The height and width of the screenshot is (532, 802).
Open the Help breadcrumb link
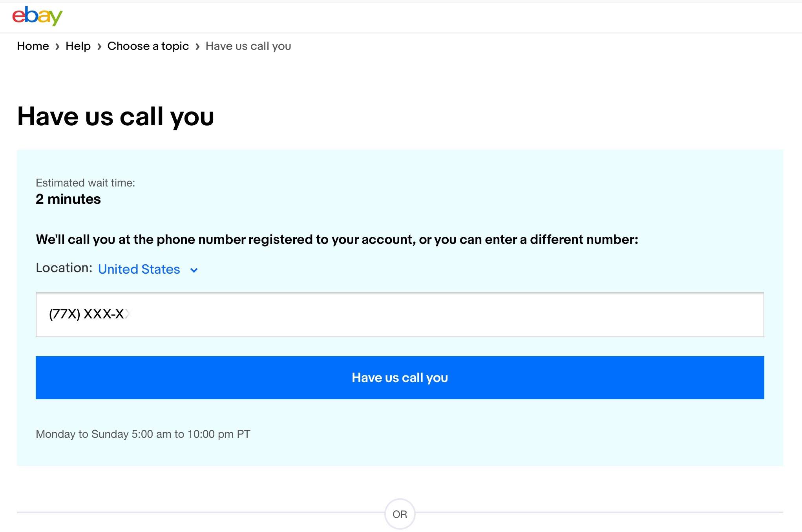[x=78, y=46]
